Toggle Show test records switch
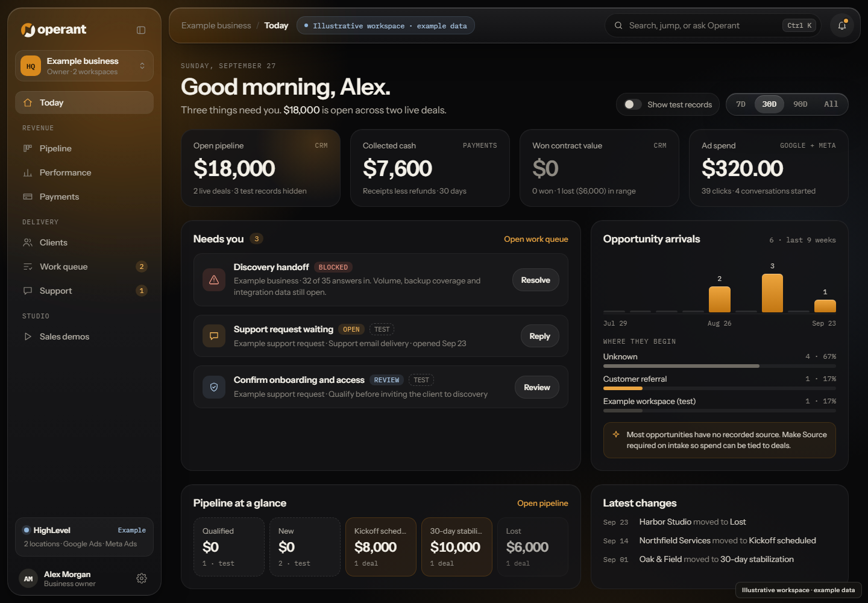The width and height of the screenshot is (868, 603). point(632,104)
